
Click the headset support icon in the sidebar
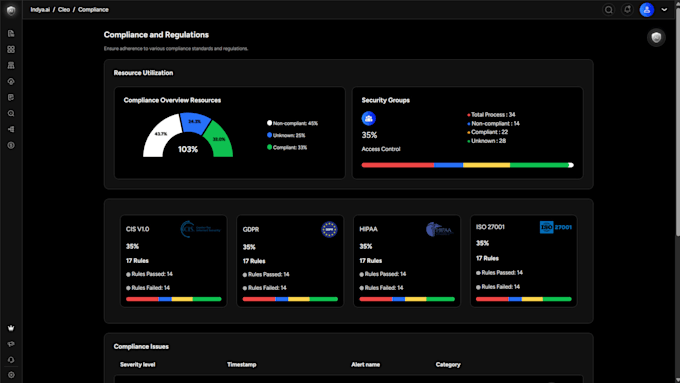pyautogui.click(x=11, y=360)
